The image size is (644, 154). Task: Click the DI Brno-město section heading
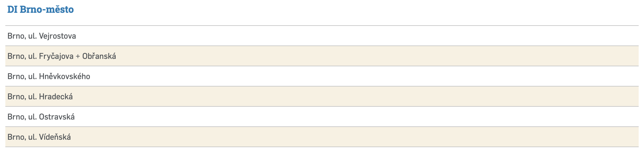(x=40, y=10)
